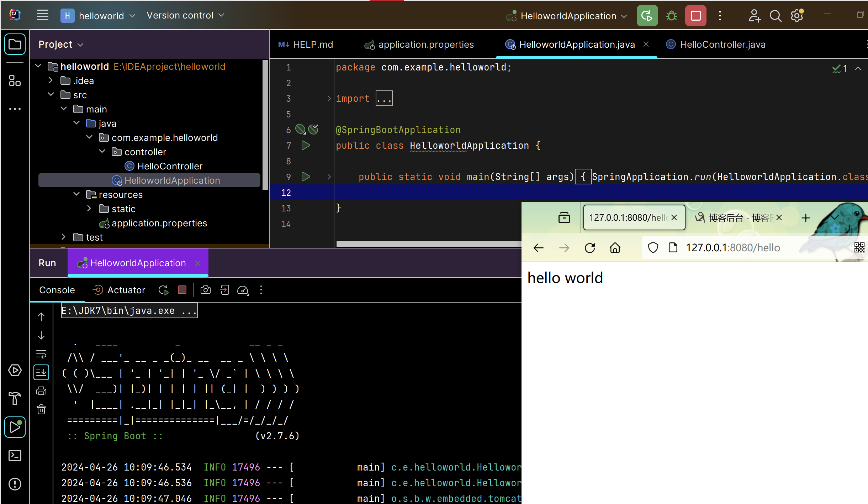Open the Build hammer tool window
Screen dimensions: 868x504
(x=15, y=398)
